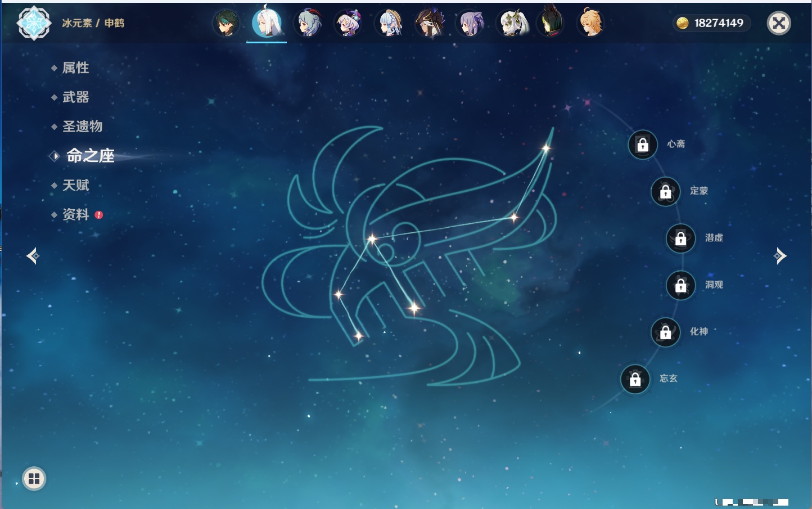Select the lowest star of the constellation
Screen dimensions: 812x509
[358, 336]
